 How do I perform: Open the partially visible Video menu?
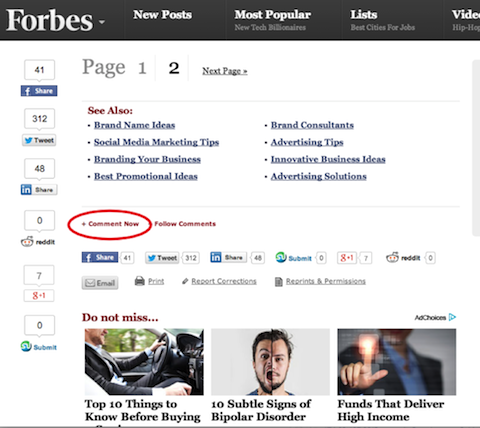pyautogui.click(x=466, y=15)
